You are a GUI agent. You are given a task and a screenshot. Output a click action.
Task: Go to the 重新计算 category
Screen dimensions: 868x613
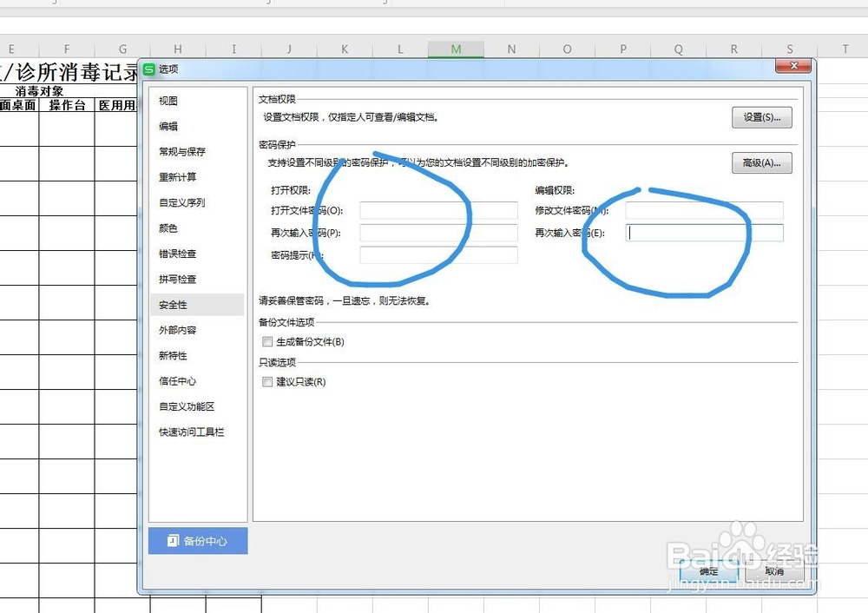180,177
